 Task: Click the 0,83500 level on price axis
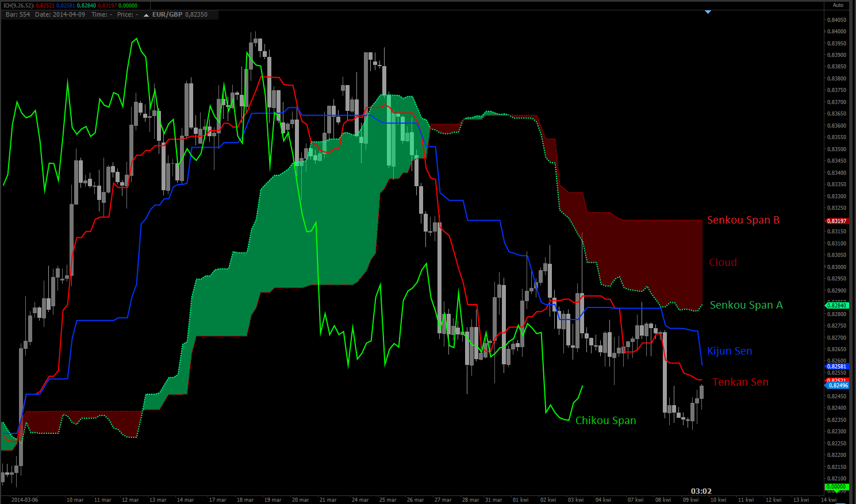coord(836,149)
